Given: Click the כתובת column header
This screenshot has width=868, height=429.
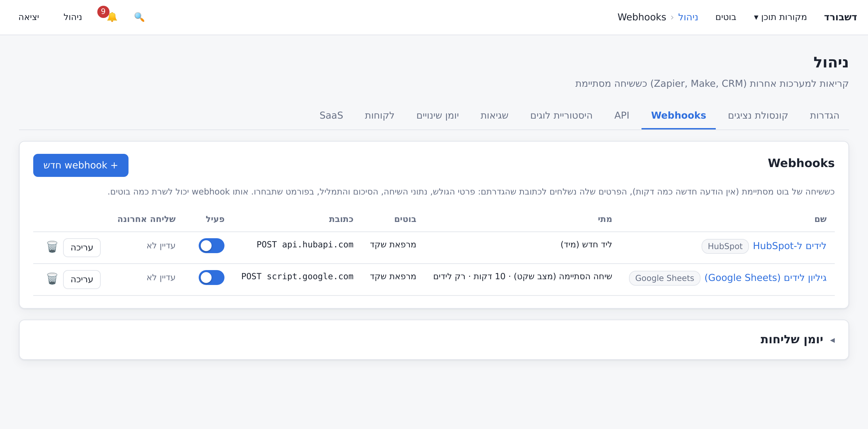Looking at the screenshot, I should tap(341, 219).
